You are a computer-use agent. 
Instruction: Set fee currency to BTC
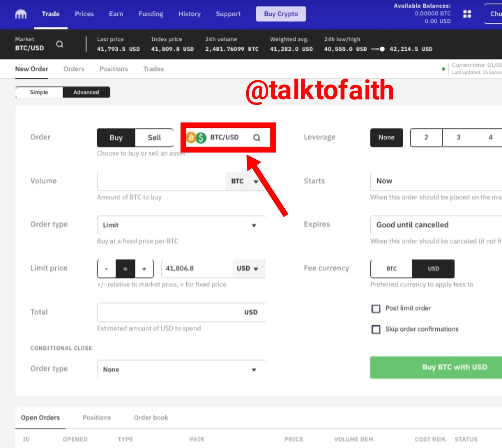[x=391, y=268]
